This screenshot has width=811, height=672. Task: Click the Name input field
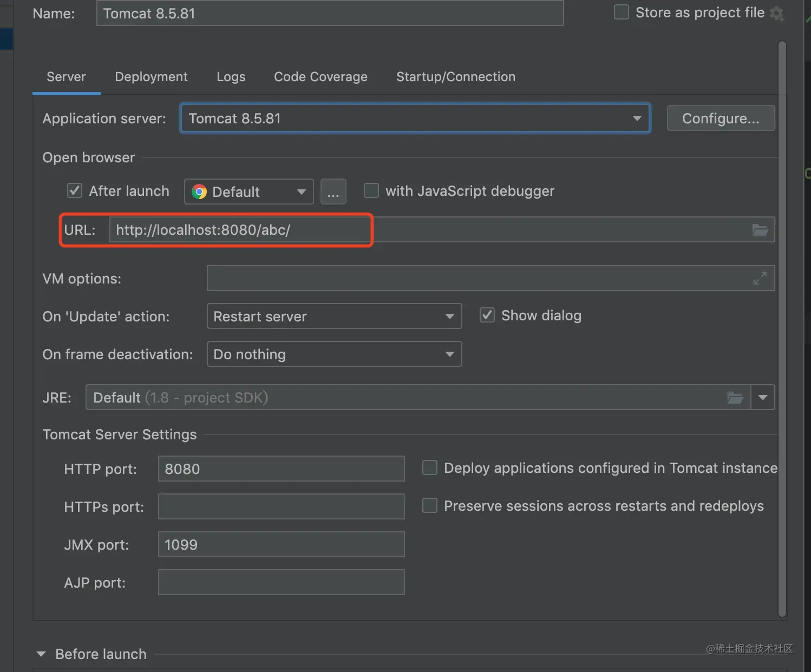pos(330,13)
